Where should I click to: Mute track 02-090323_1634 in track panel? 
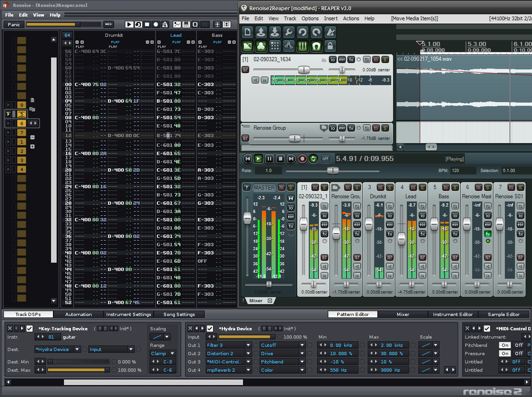tap(376, 60)
